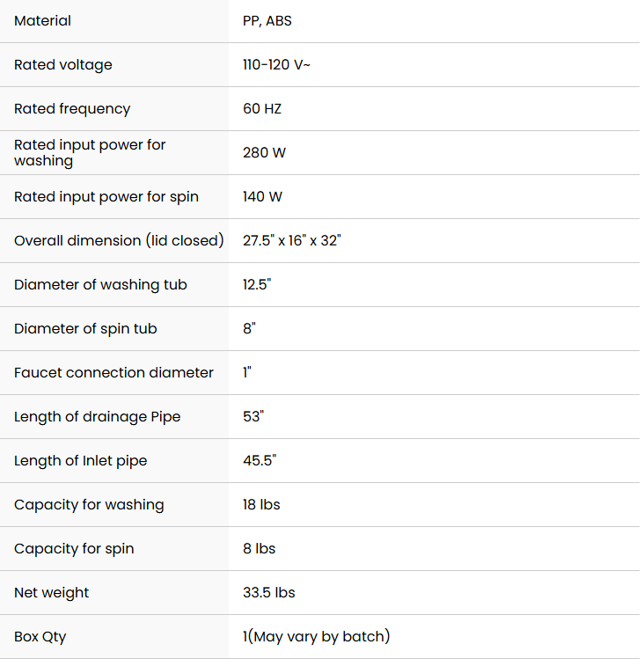Click the 60 HZ frequency value
This screenshot has width=644, height=659.
262,108
